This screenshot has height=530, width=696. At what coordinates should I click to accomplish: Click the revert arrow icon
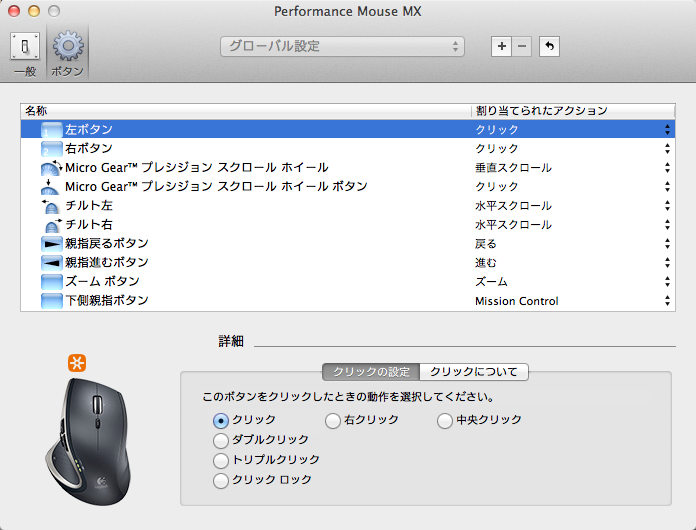[x=550, y=46]
